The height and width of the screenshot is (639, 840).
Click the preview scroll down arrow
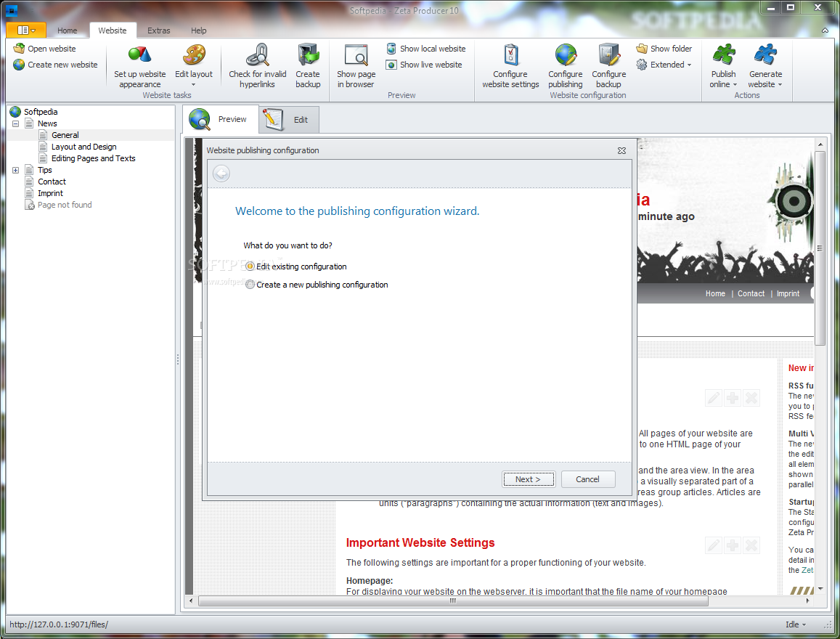tap(820, 589)
